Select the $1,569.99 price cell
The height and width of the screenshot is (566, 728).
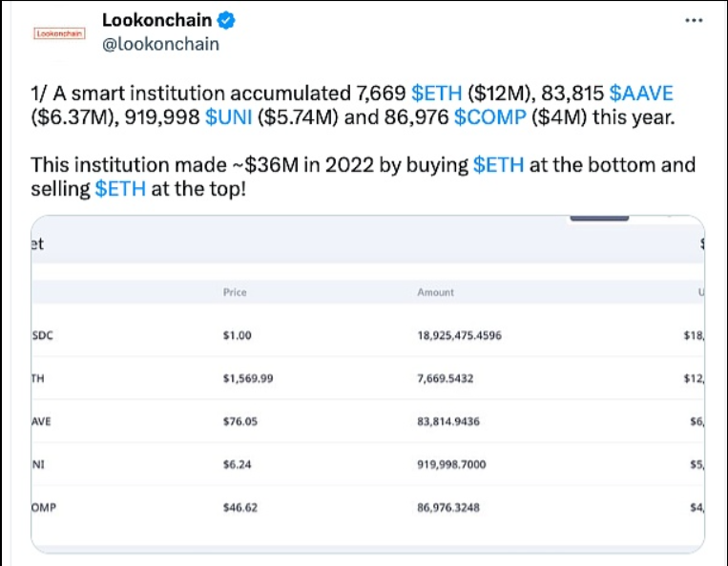pyautogui.click(x=248, y=378)
